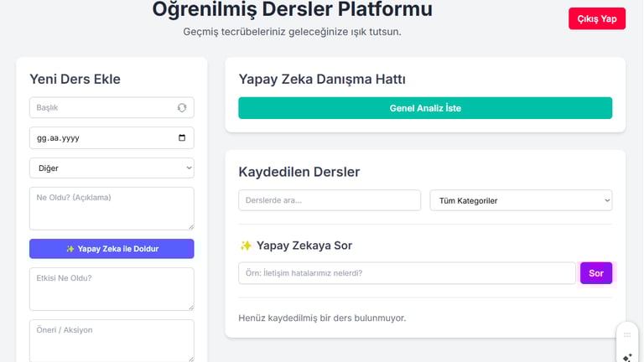Click into the Etkisi Ne Oldu? textarea

click(x=112, y=289)
